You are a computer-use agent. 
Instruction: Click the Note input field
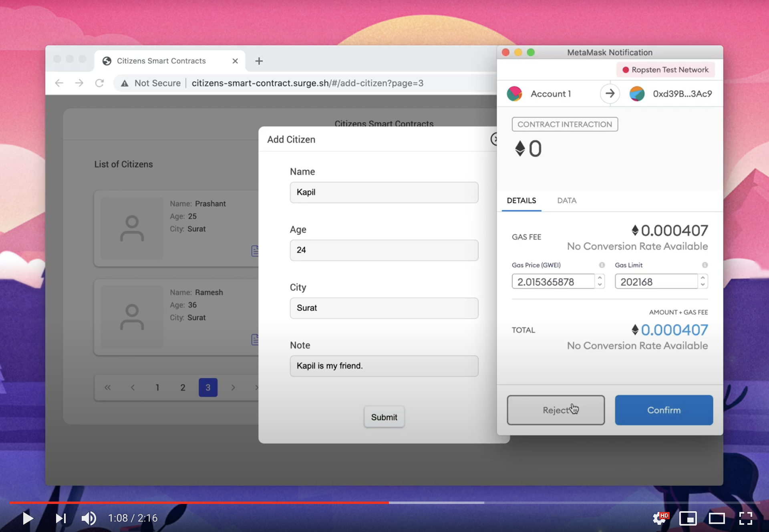click(384, 366)
